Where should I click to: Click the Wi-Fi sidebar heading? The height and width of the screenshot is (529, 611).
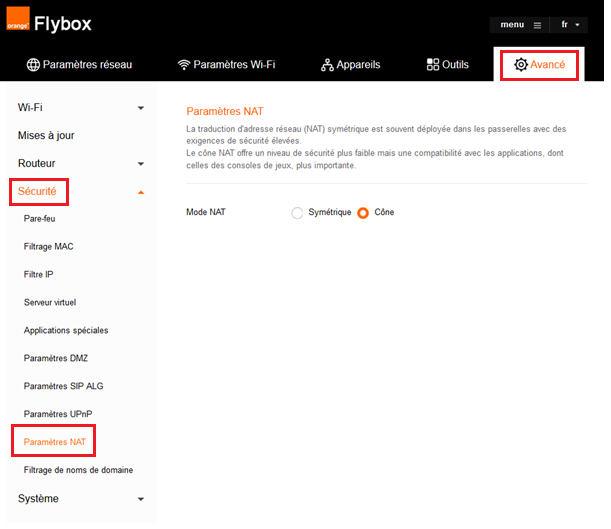point(30,108)
